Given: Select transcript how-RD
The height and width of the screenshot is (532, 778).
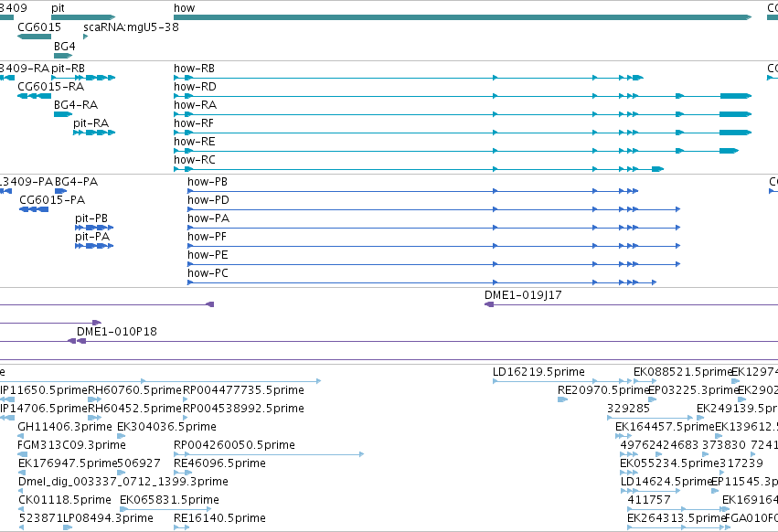Looking at the screenshot, I should [x=463, y=96].
